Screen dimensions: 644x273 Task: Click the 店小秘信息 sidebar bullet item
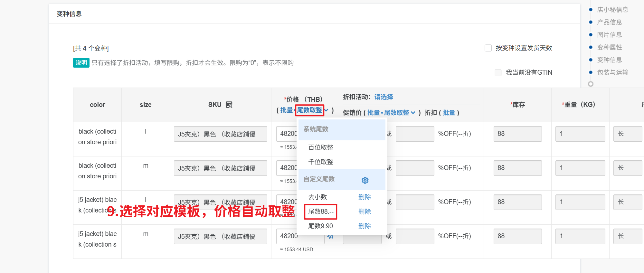[x=612, y=10]
